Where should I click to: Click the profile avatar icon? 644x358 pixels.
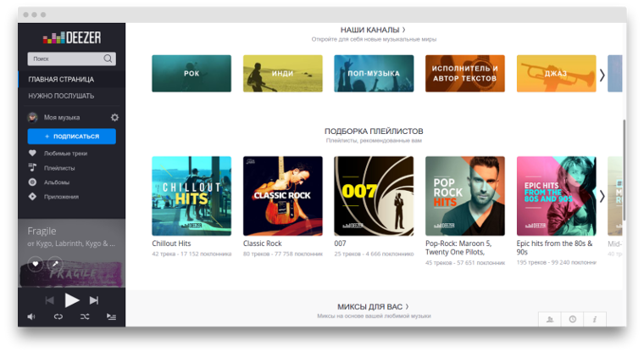coord(32,118)
